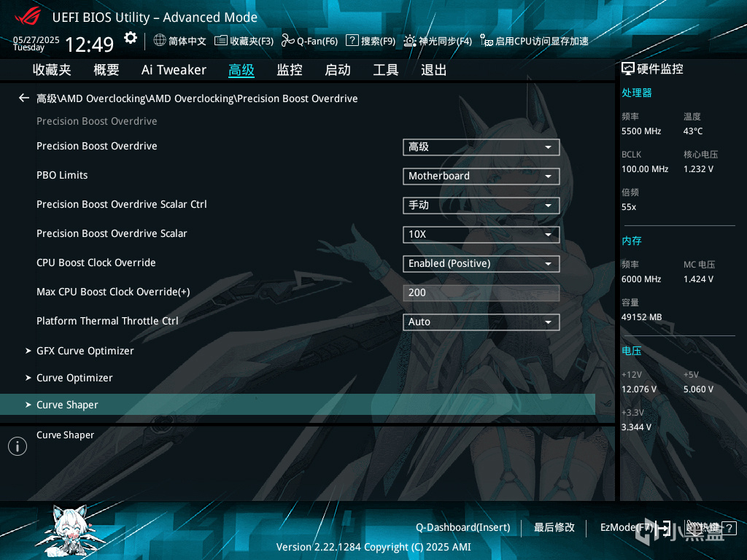Open CPU Boost Clock Override dropdown
Image resolution: width=747 pixels, height=560 pixels.
[481, 264]
